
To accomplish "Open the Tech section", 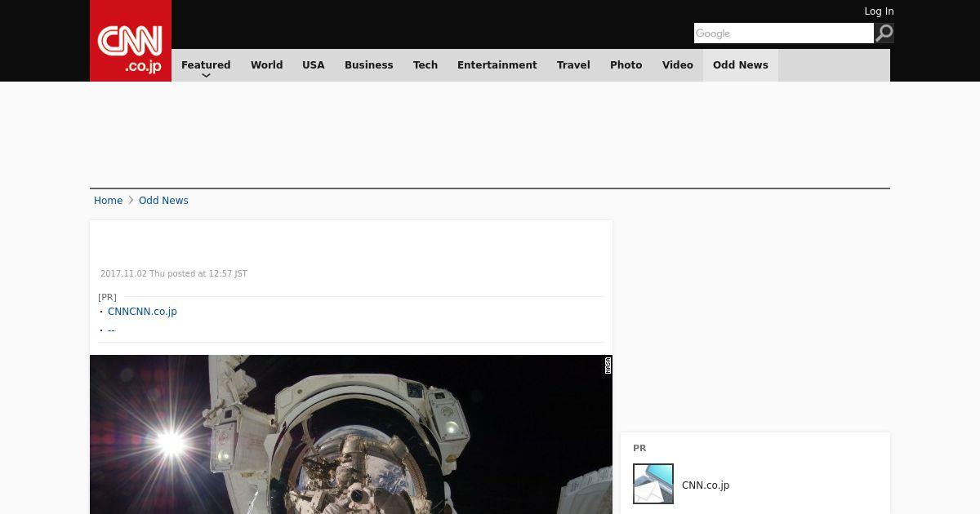I will tap(425, 65).
